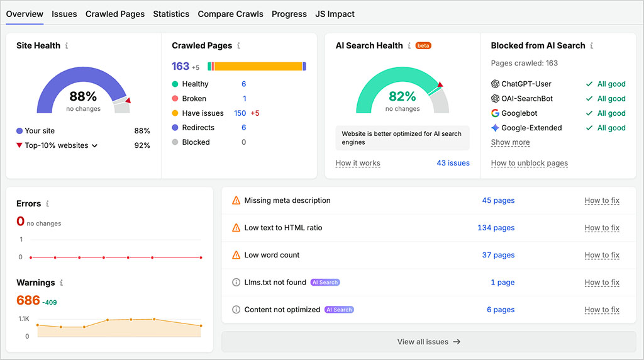Click the Low word count warning triangle
Image resolution: width=644 pixels, height=360 pixels.
[x=236, y=255]
